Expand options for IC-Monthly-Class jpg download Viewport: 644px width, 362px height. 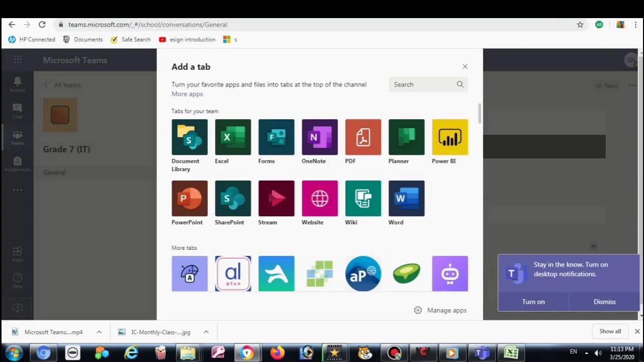click(x=206, y=332)
